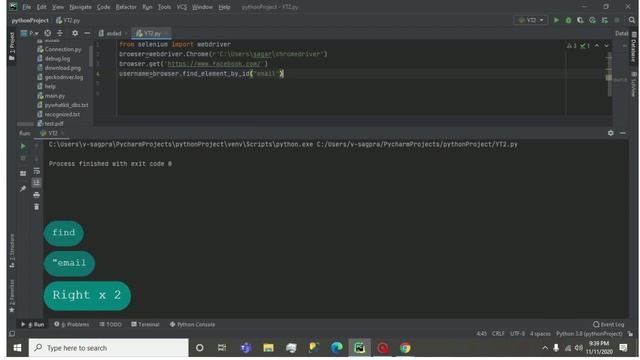Hide the Project panel using minus icon
The image size is (640, 360).
click(x=87, y=33)
